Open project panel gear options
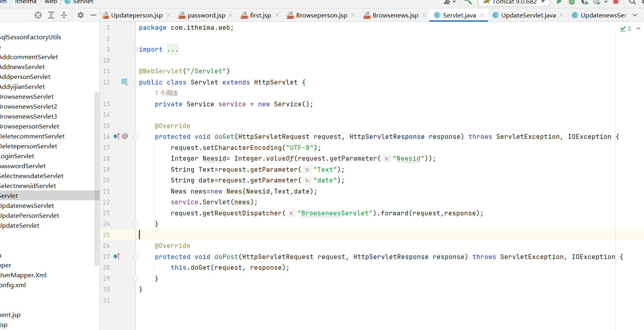This screenshot has width=644, height=330. tap(81, 15)
